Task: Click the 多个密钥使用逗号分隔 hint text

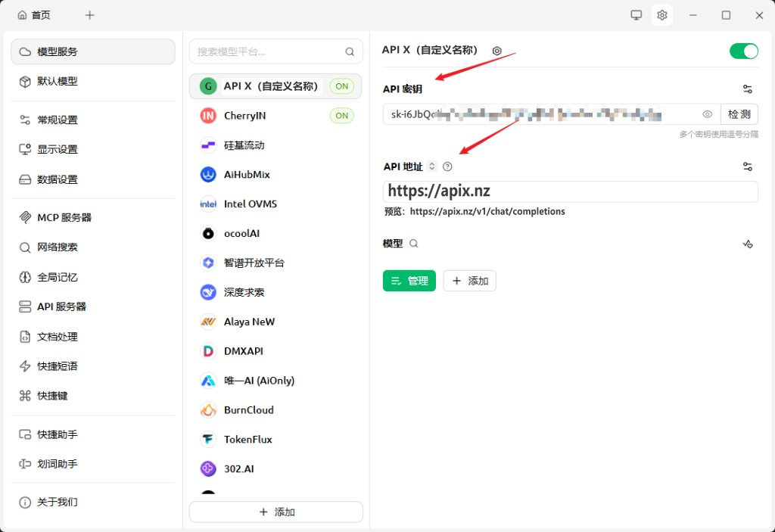Action: [x=719, y=135]
